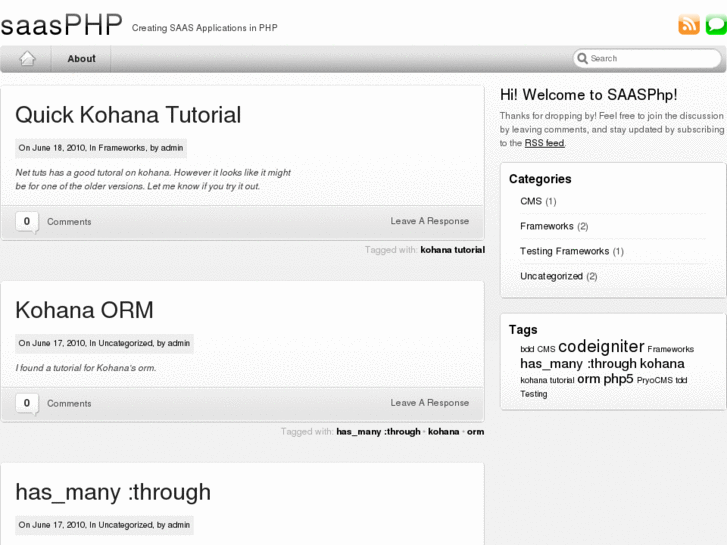727x545 pixels.
Task: Click the search magnifier icon
Action: tap(582, 58)
